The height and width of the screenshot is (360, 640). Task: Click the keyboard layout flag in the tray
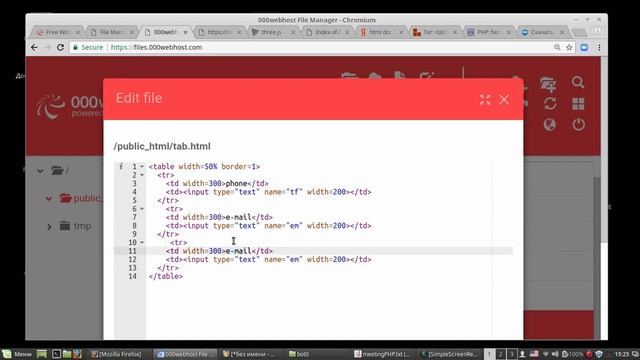tap(534, 354)
